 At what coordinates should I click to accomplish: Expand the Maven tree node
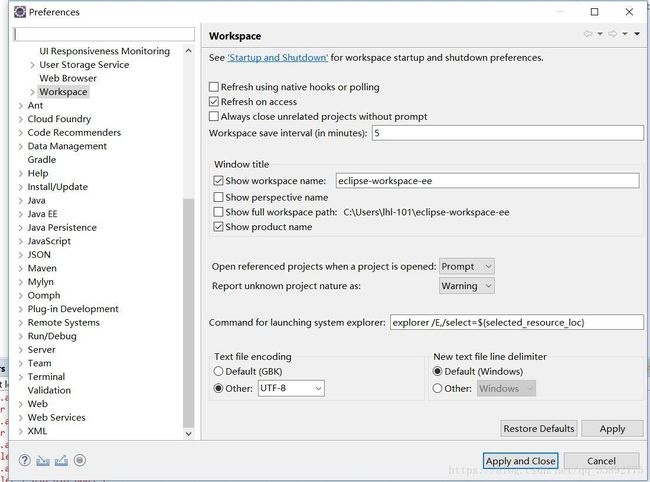click(x=21, y=269)
